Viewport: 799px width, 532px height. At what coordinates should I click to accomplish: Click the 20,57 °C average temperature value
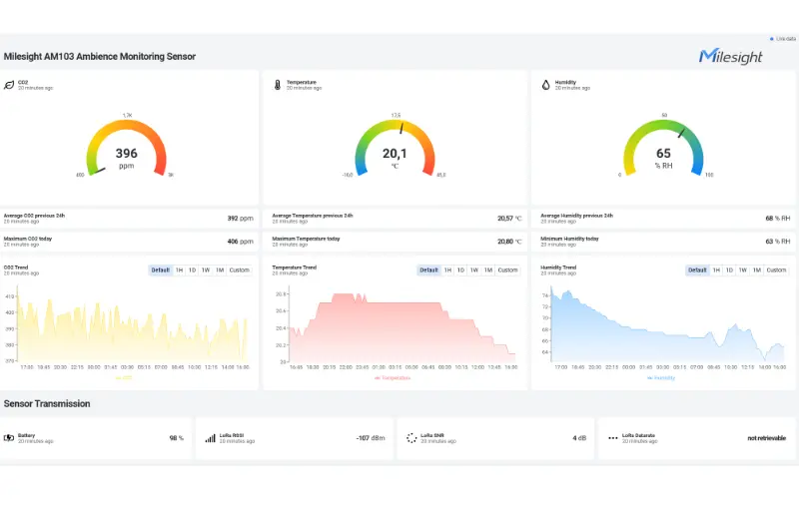coord(509,219)
